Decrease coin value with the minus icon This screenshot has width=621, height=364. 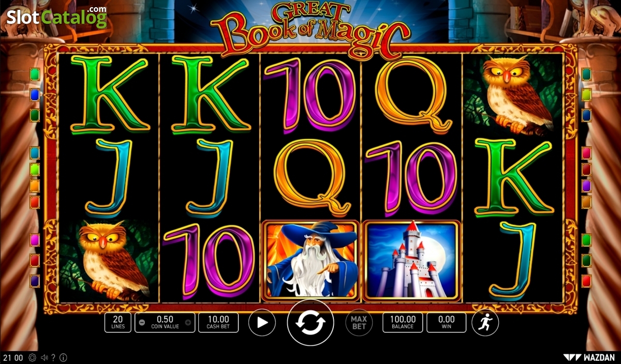click(142, 323)
